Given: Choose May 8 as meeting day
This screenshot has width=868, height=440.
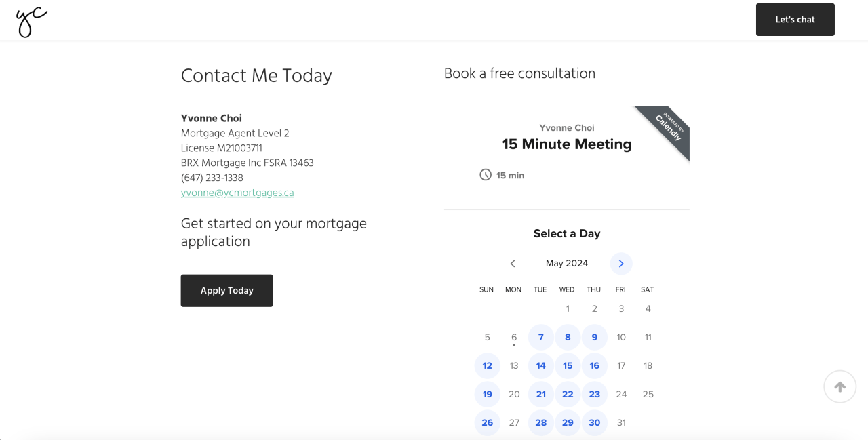Looking at the screenshot, I should point(568,337).
